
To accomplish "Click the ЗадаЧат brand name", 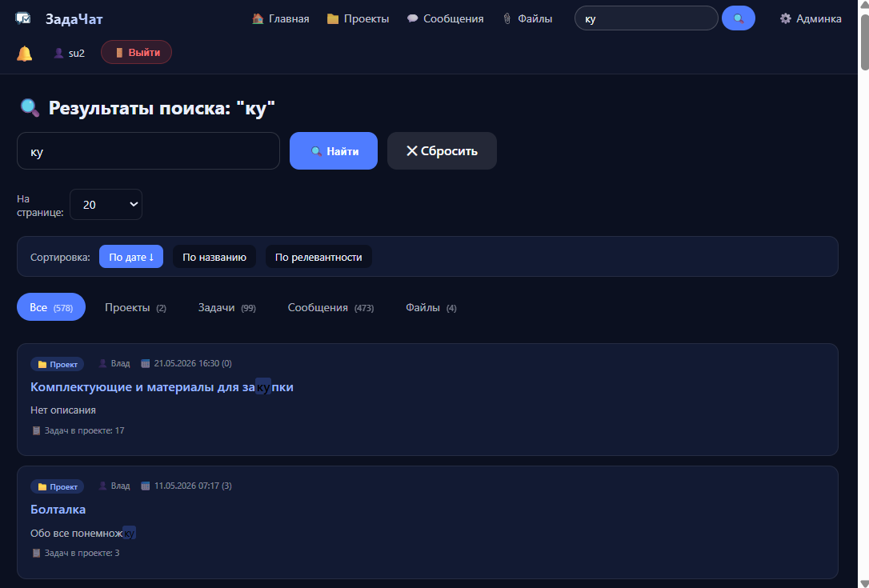I will [x=74, y=19].
